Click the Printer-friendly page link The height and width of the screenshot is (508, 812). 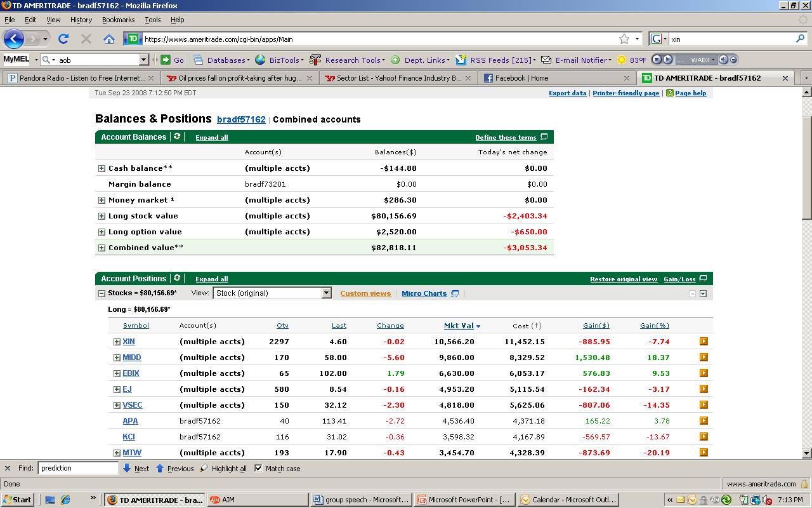[625, 93]
